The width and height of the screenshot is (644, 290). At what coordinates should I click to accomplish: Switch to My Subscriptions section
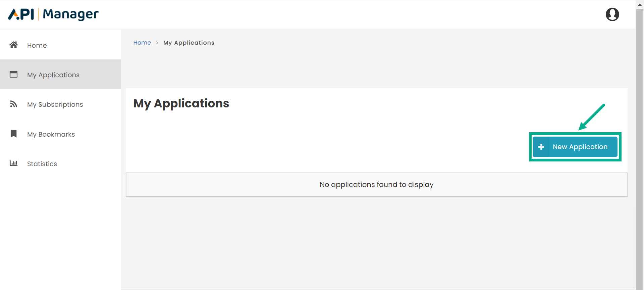coord(55,104)
